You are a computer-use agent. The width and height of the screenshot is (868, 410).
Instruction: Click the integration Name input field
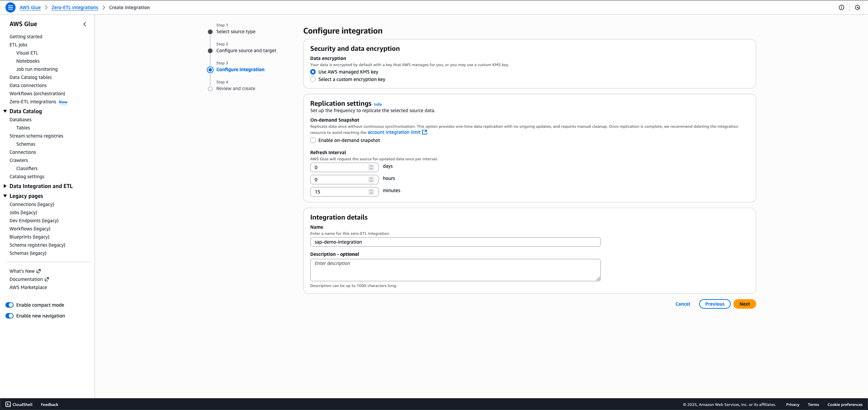(x=455, y=242)
